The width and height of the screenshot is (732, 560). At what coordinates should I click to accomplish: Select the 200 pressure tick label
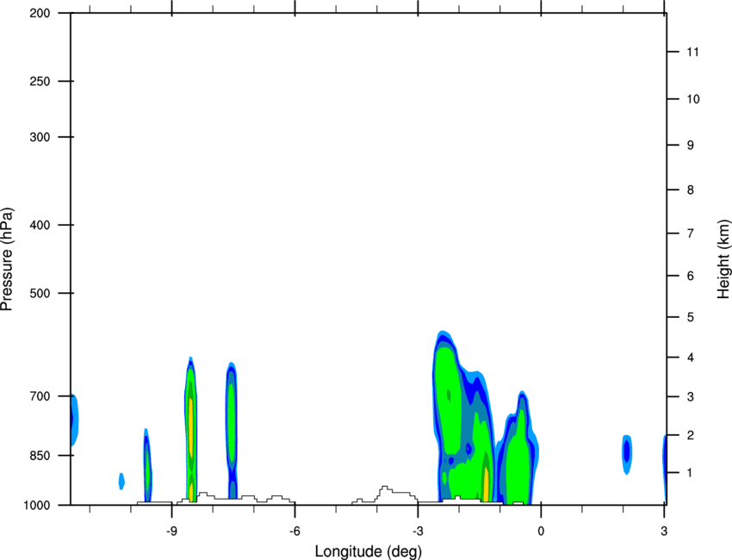point(40,13)
